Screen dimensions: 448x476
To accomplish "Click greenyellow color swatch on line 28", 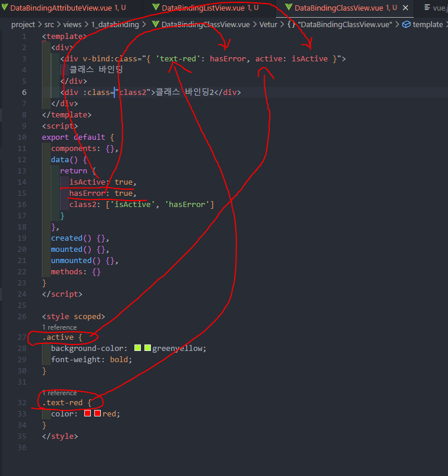I will tap(138, 348).
